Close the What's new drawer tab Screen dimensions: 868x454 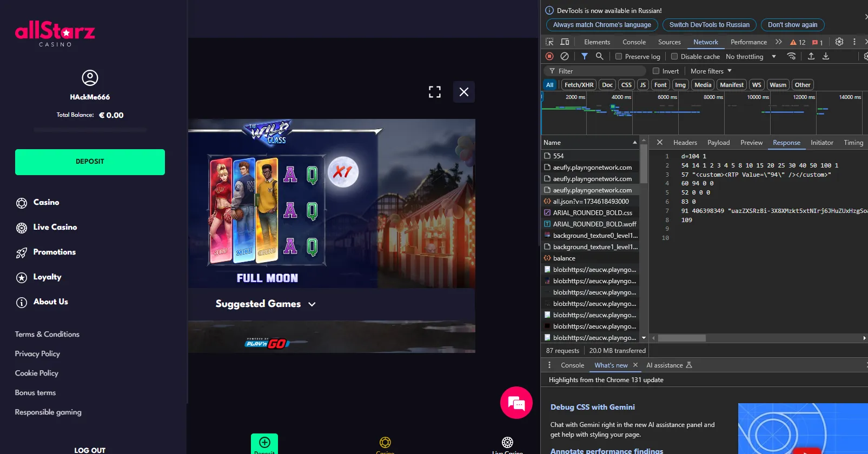[635, 365]
